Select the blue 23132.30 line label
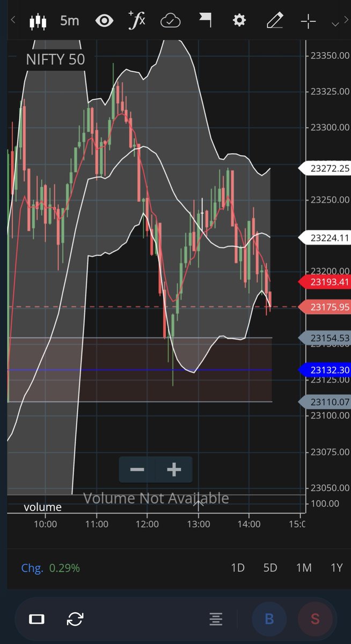 tap(324, 370)
